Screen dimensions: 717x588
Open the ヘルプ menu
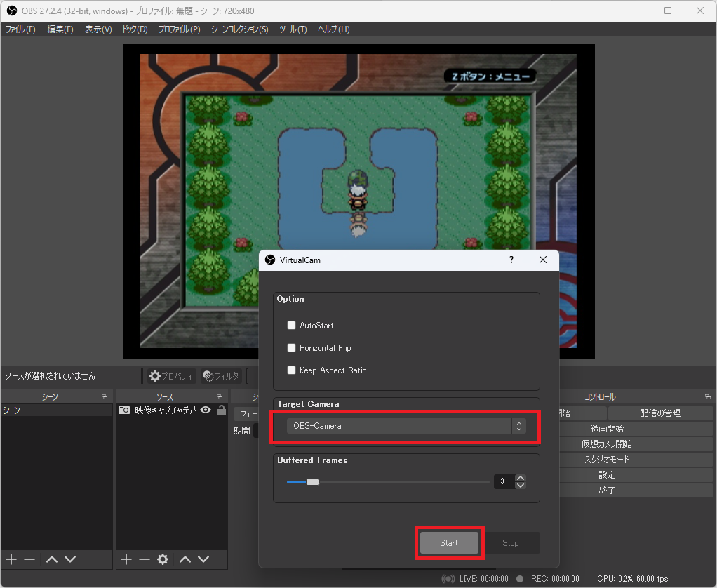click(333, 29)
